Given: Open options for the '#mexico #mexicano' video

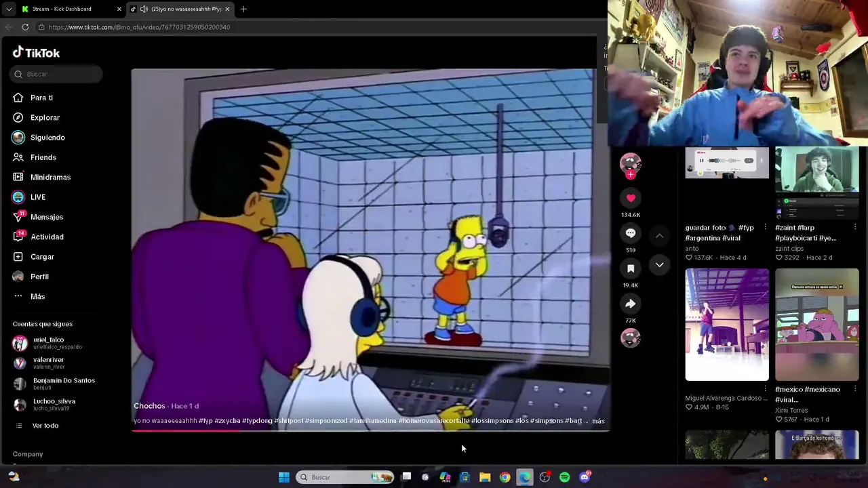Looking at the screenshot, I should coord(855,389).
